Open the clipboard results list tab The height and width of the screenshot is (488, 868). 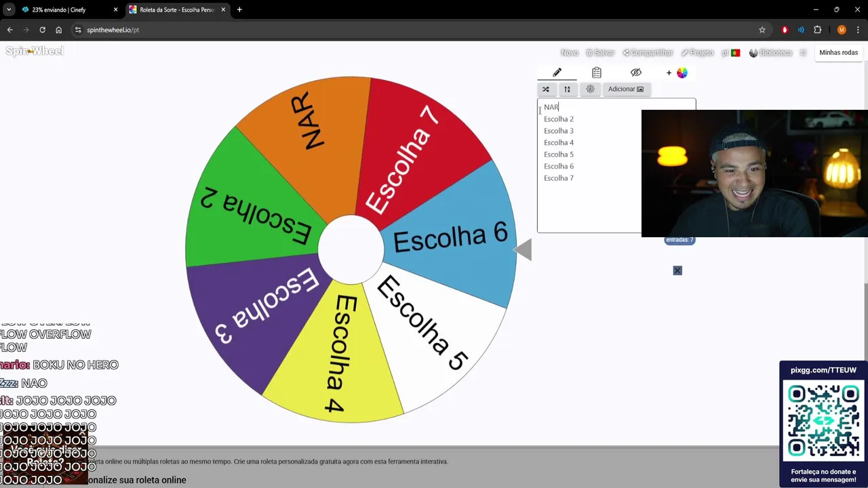(597, 73)
